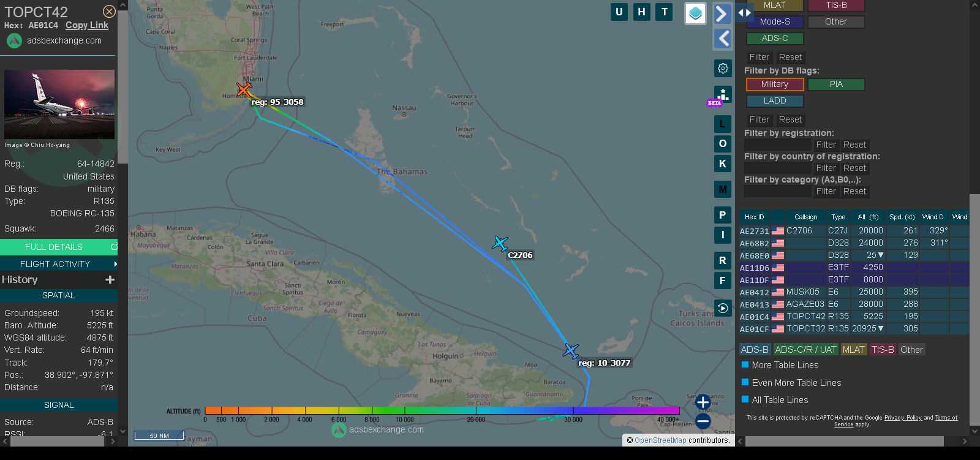Select aircraft reg 95-3058 on map
980x460 pixels.
point(244,90)
